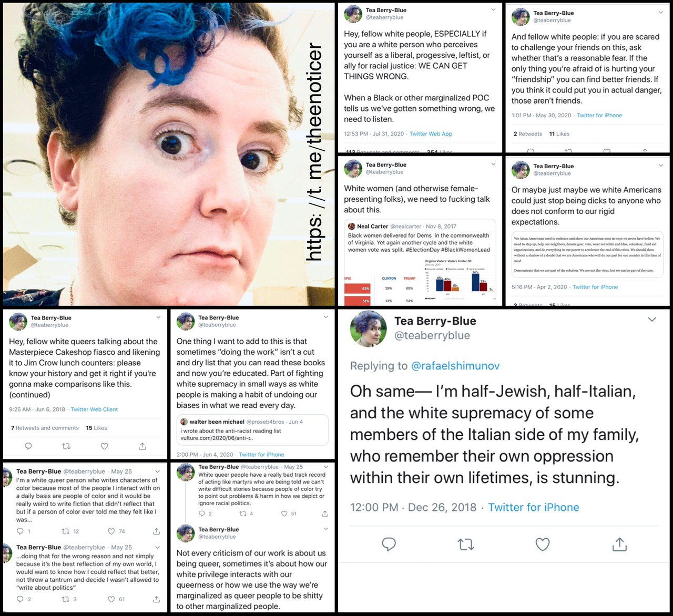673x616 pixels.
Task: Reply to the half-Jewish half-Italian tweet
Action: [x=389, y=544]
